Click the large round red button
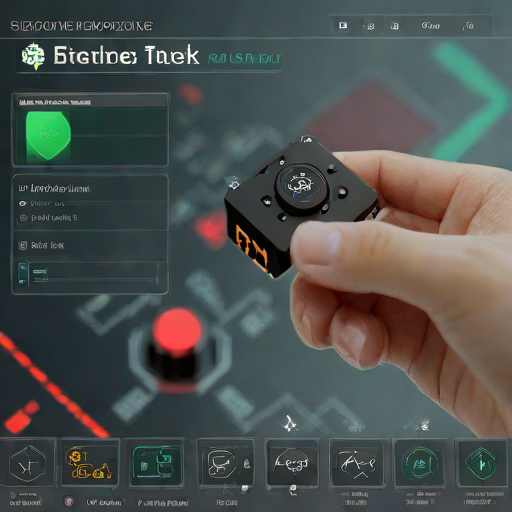Viewport: 512px width, 512px height. [177, 330]
